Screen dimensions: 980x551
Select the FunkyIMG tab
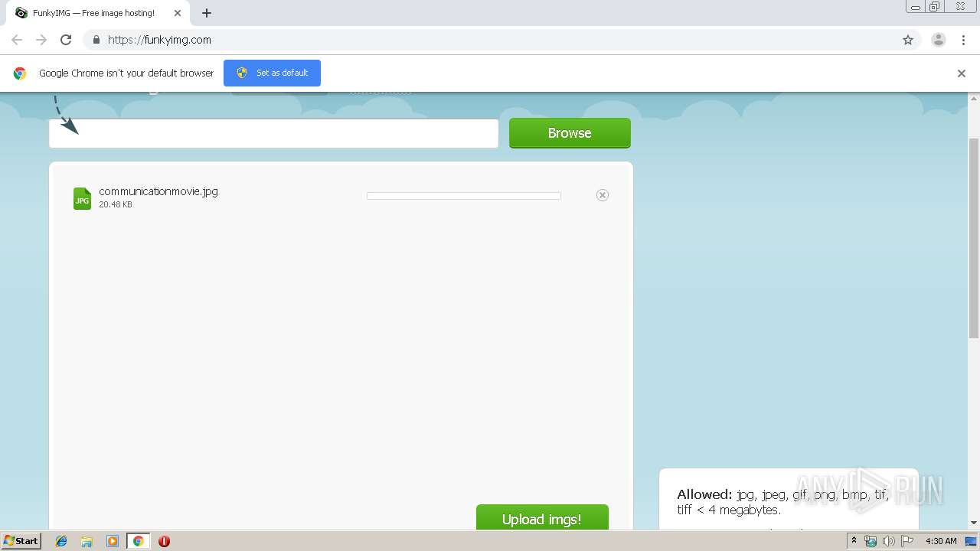point(98,13)
